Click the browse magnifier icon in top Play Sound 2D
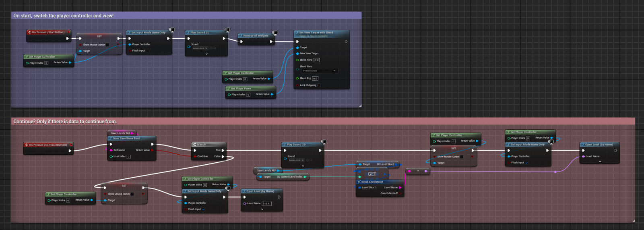Image resolution: width=644 pixels, height=230 pixels. coord(215,48)
